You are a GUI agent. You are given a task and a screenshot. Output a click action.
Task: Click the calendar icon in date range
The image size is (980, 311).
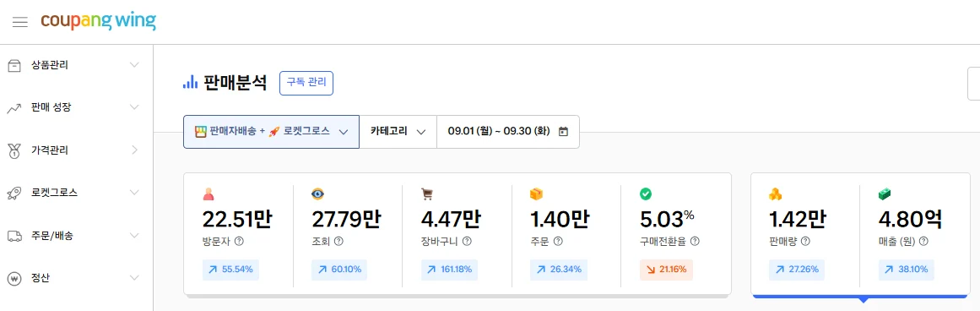563,131
